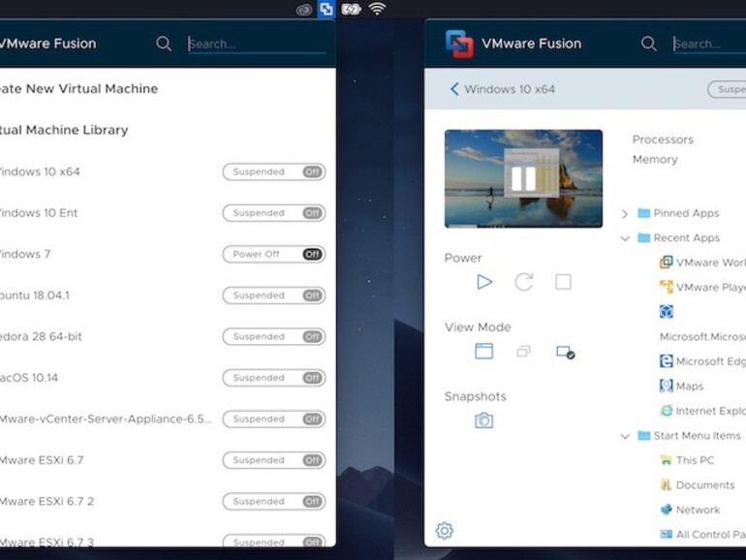Viewport: 746px width, 560px height.
Task: Select Ubuntu 18.04.1 in the library
Action: (35, 295)
